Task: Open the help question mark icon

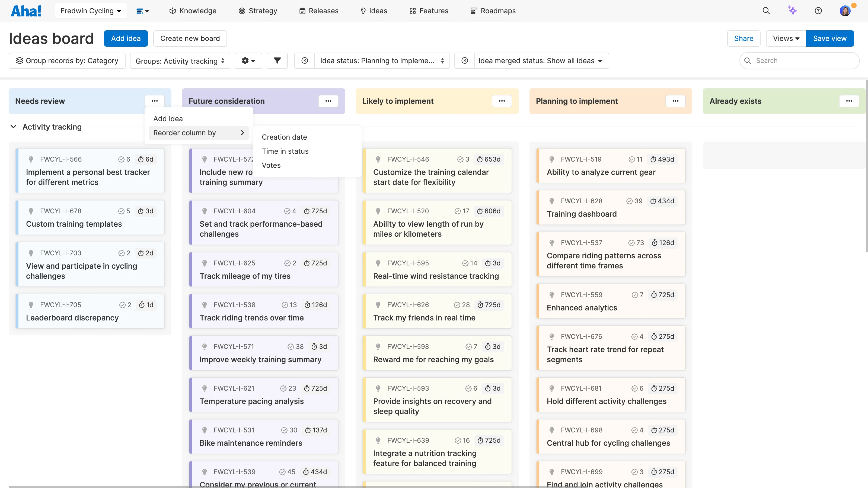Action: pos(818,11)
